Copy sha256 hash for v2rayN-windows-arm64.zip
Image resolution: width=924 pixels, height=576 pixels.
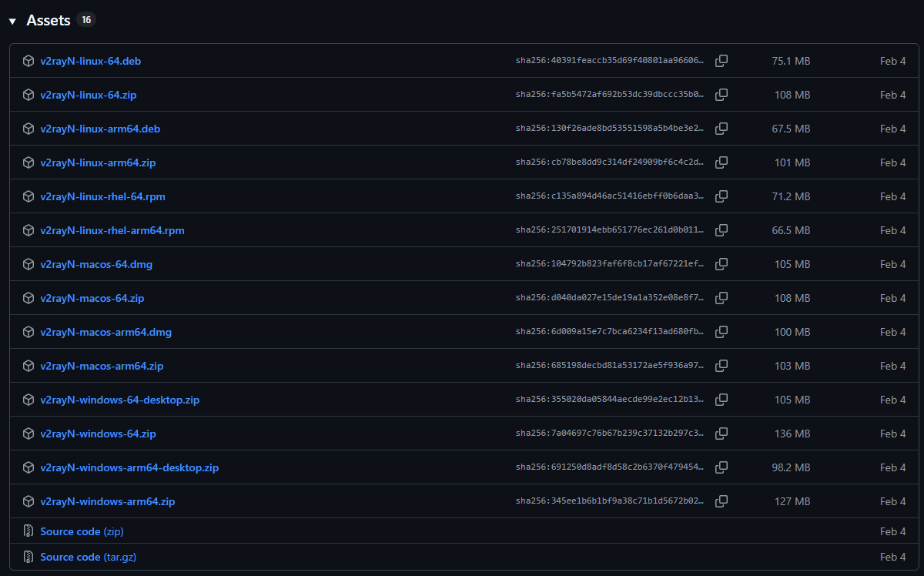click(721, 501)
